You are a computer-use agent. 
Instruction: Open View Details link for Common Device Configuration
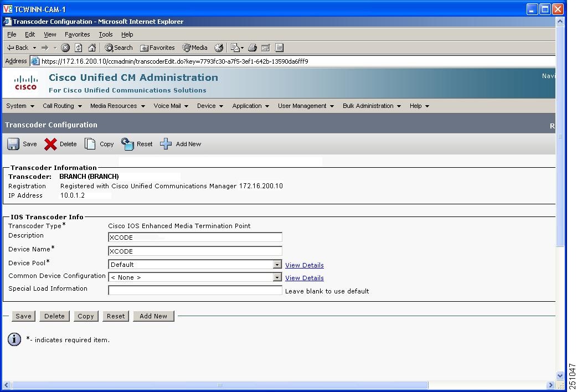[305, 278]
